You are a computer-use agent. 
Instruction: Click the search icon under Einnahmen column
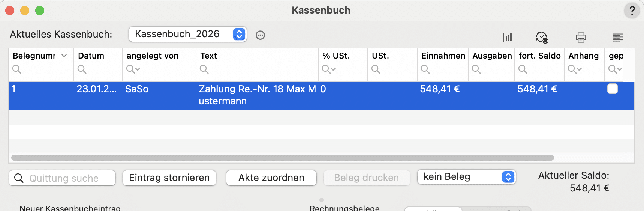click(425, 69)
